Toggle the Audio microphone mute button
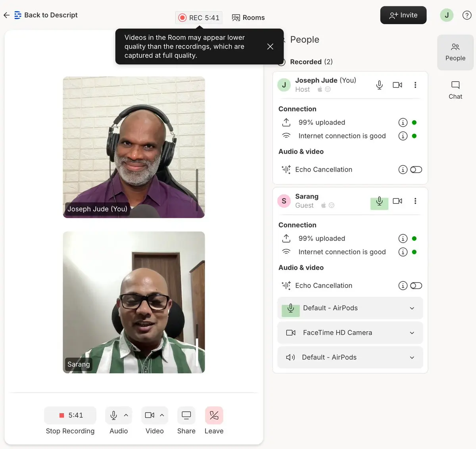Image resolution: width=476 pixels, height=449 pixels. pos(113,415)
